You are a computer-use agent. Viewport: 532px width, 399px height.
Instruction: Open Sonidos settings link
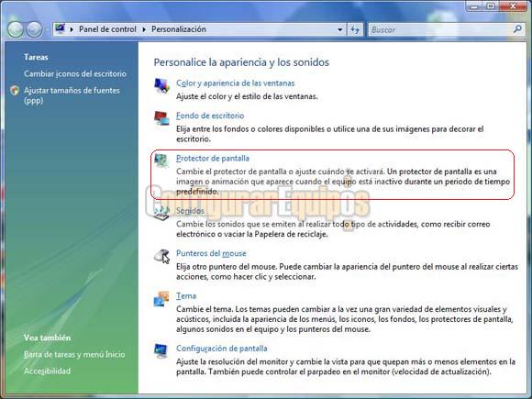pos(191,211)
